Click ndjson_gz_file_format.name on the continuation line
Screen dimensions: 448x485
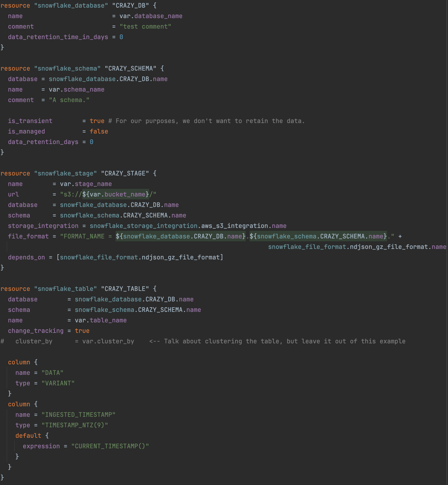pyautogui.click(x=398, y=247)
